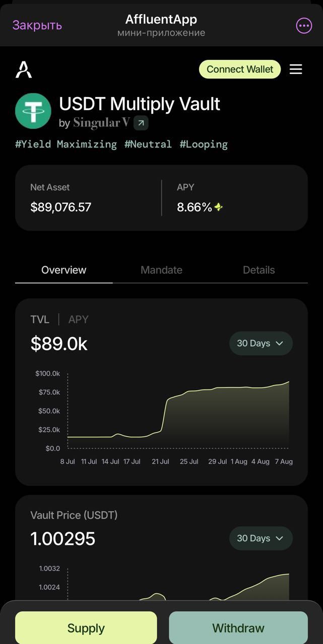Open the hamburger navigation menu

coord(296,69)
